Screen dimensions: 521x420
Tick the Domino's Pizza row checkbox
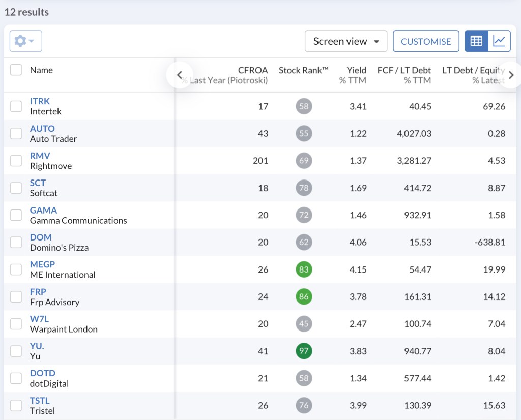[16, 242]
